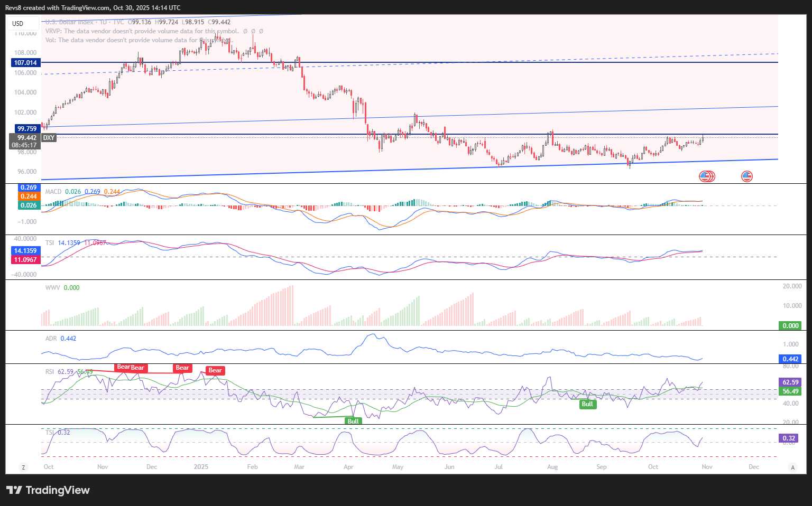The width and height of the screenshot is (812, 506).
Task: Click the rightmost red Bear label on RSI
Action: (215, 370)
